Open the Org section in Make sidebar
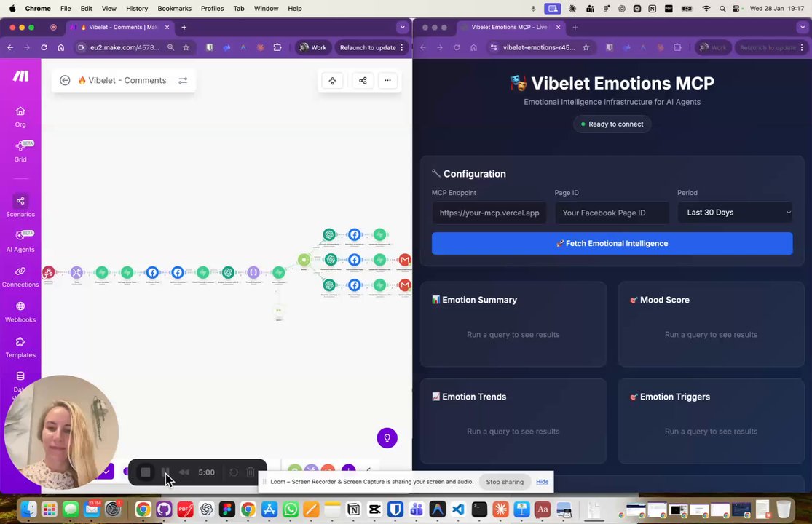 [x=20, y=116]
